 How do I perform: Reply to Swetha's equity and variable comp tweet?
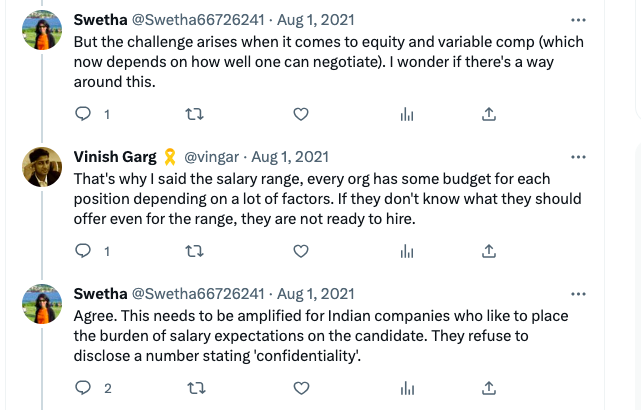pyautogui.click(x=83, y=114)
